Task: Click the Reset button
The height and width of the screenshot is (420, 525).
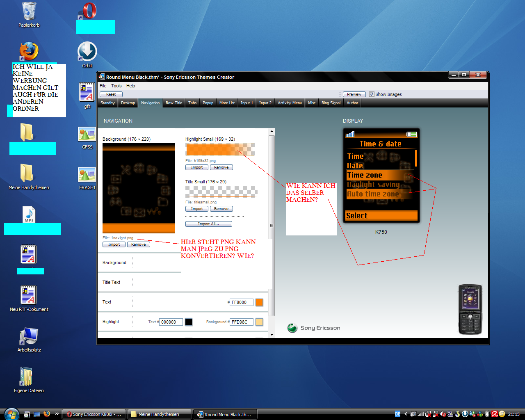Action: (111, 94)
